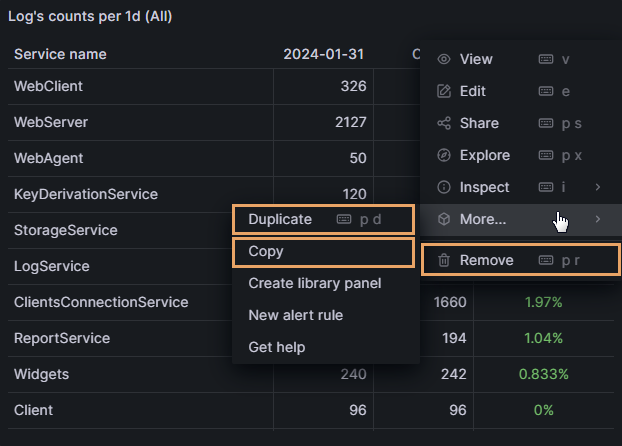Open Get help from submenu
622x446 pixels.
tap(277, 347)
